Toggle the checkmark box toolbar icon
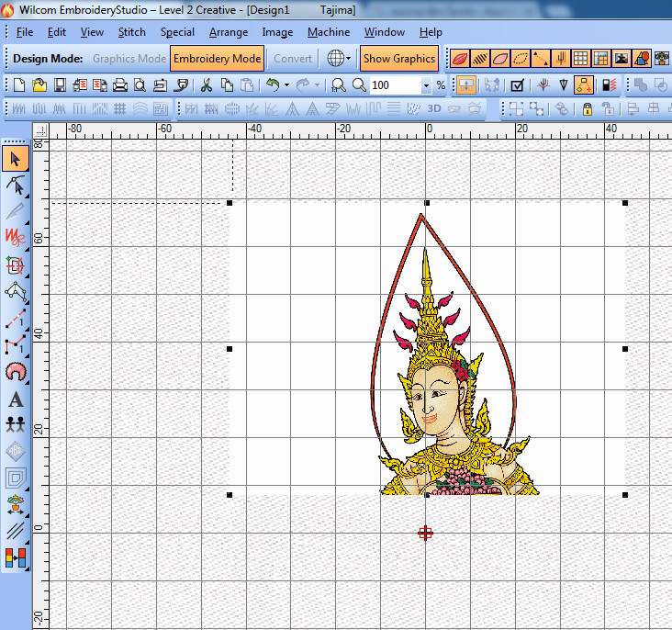This screenshot has height=630, width=672. 517,84
